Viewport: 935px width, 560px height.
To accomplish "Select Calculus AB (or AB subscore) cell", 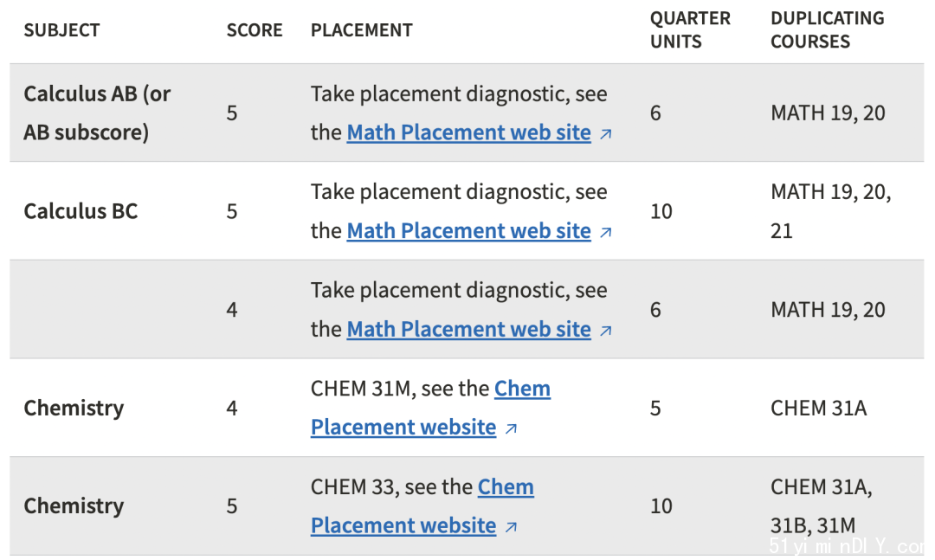I will [x=97, y=113].
